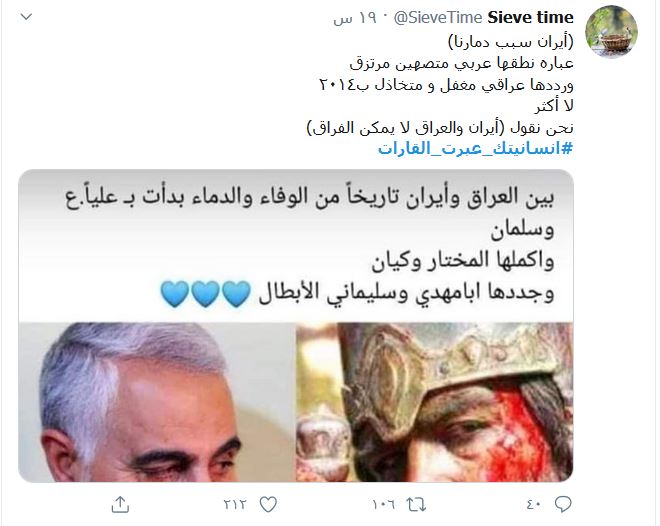Like the tweet with heart icon
Screen dimensions: 660x526
(268, 504)
